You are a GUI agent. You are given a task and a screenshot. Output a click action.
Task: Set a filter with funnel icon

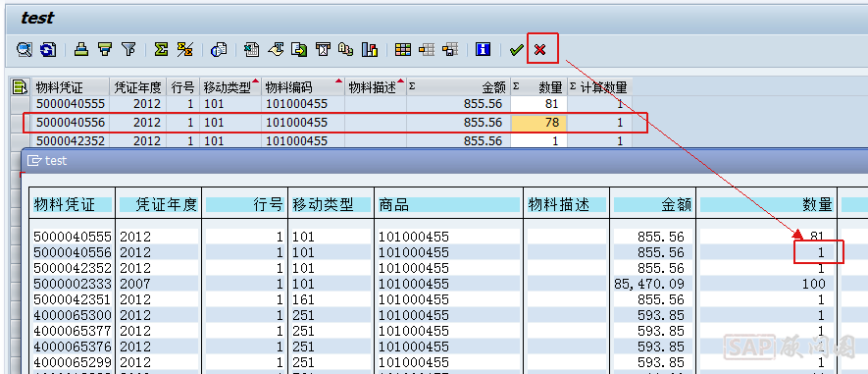128,50
